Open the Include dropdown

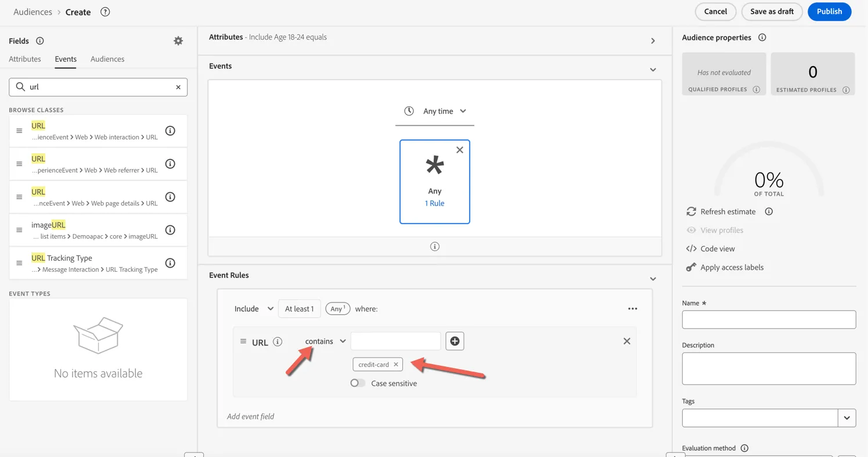click(x=254, y=309)
